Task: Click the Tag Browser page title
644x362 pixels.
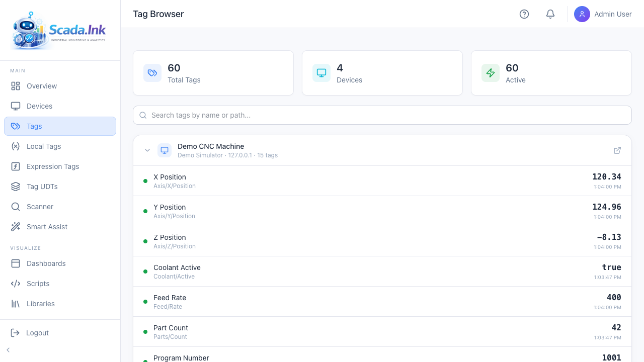Action: pyautogui.click(x=158, y=14)
